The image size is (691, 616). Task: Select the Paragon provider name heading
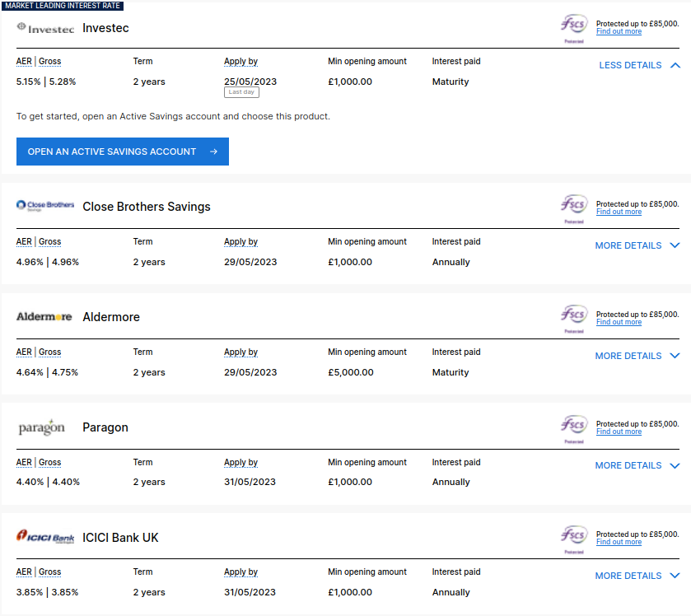tap(105, 427)
